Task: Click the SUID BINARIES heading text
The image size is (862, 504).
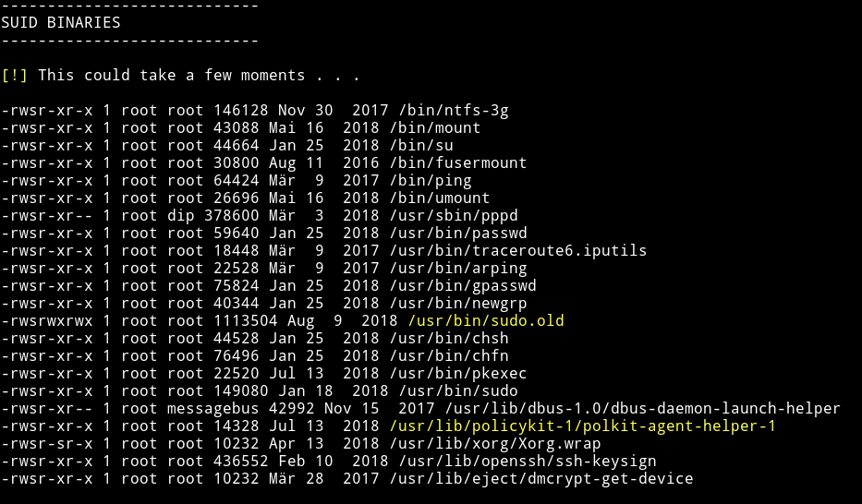Action: [x=61, y=22]
